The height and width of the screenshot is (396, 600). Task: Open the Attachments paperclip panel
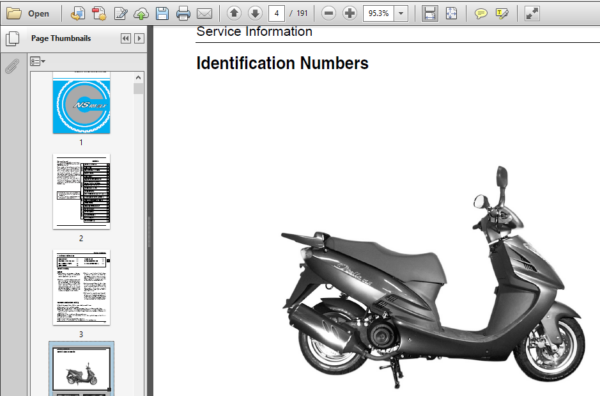[x=12, y=66]
